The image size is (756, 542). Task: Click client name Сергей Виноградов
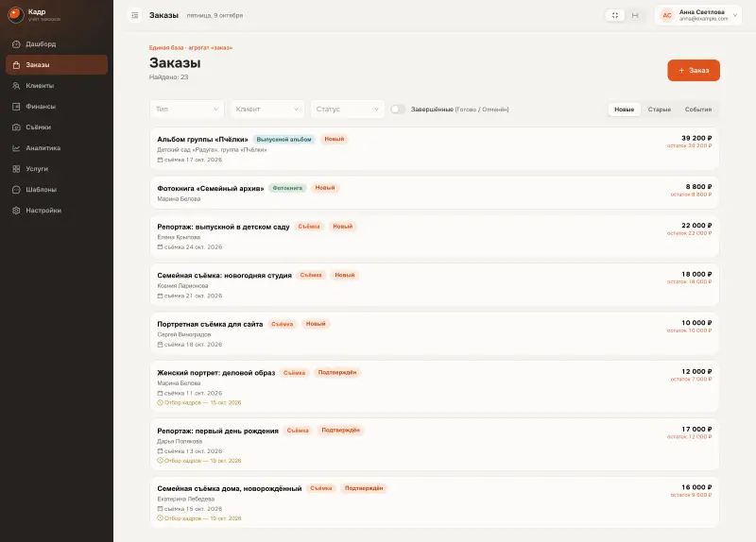(184, 334)
